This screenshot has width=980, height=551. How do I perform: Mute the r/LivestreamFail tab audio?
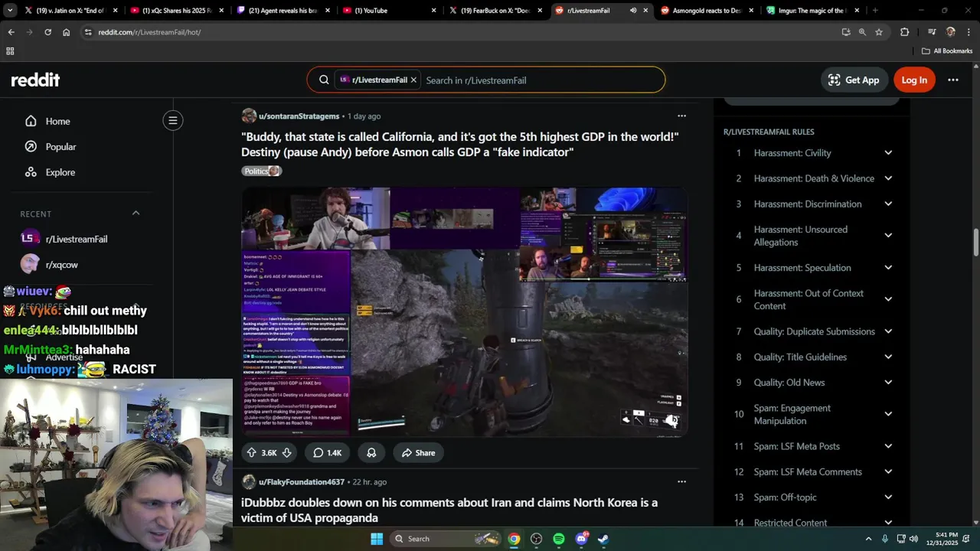coord(633,11)
